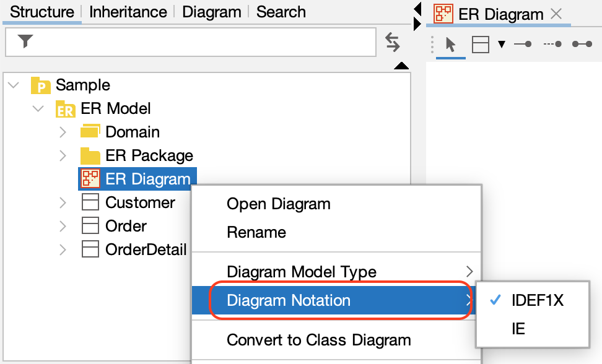This screenshot has height=364, width=602.
Task: Choose the dashed non-identifying relationship tool
Action: click(551, 45)
